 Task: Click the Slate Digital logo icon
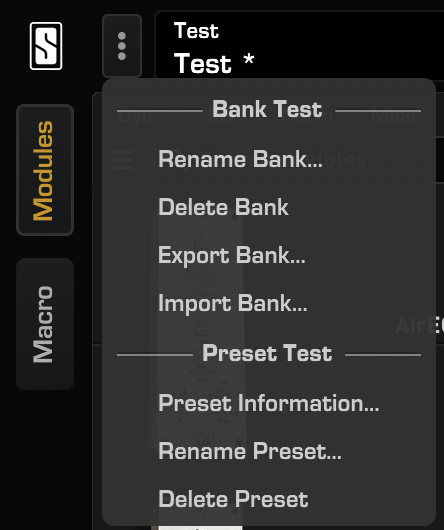click(46, 46)
